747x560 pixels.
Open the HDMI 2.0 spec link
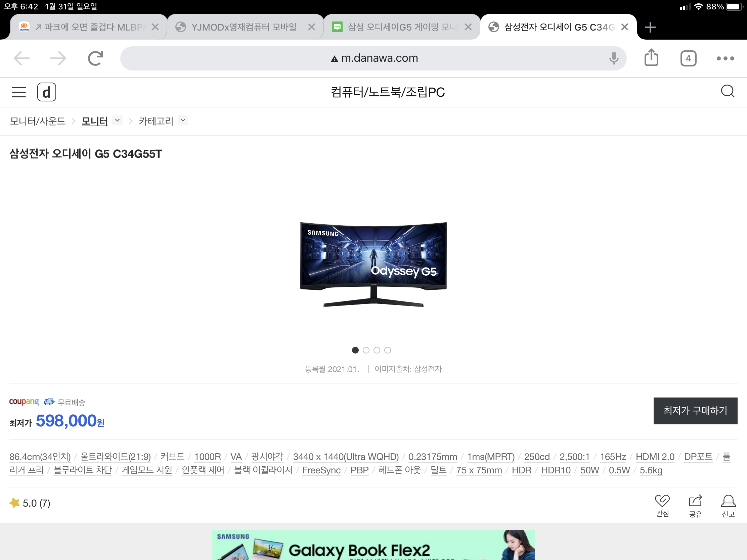tap(655, 457)
